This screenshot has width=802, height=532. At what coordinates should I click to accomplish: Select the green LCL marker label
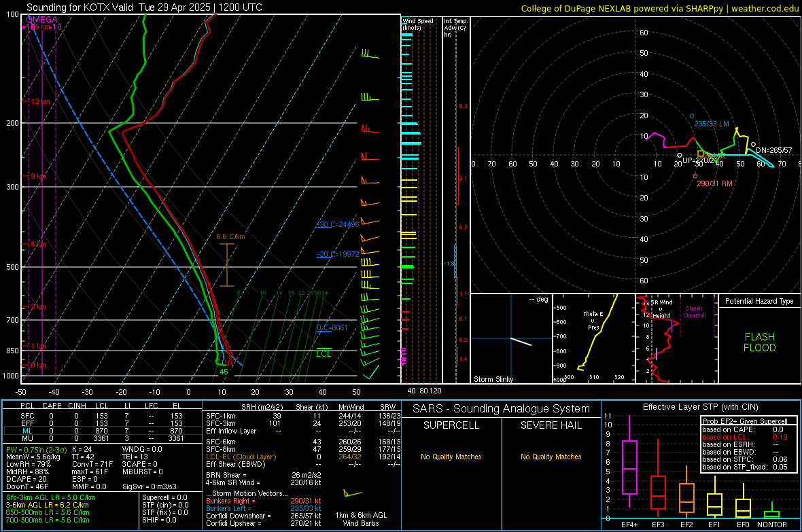pyautogui.click(x=324, y=354)
